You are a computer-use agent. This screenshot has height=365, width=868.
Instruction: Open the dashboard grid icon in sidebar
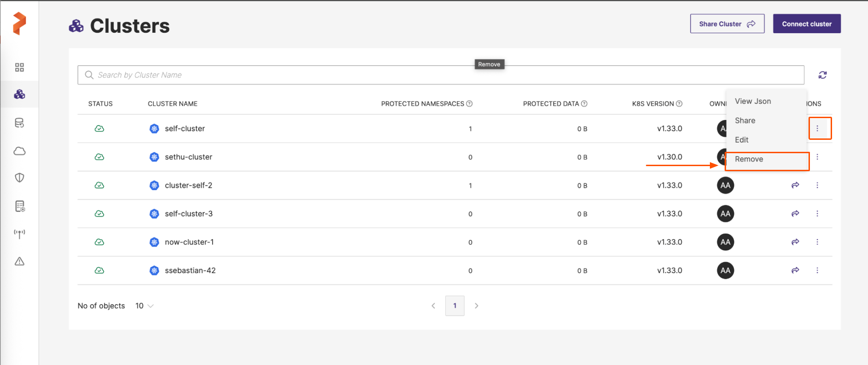(19, 67)
